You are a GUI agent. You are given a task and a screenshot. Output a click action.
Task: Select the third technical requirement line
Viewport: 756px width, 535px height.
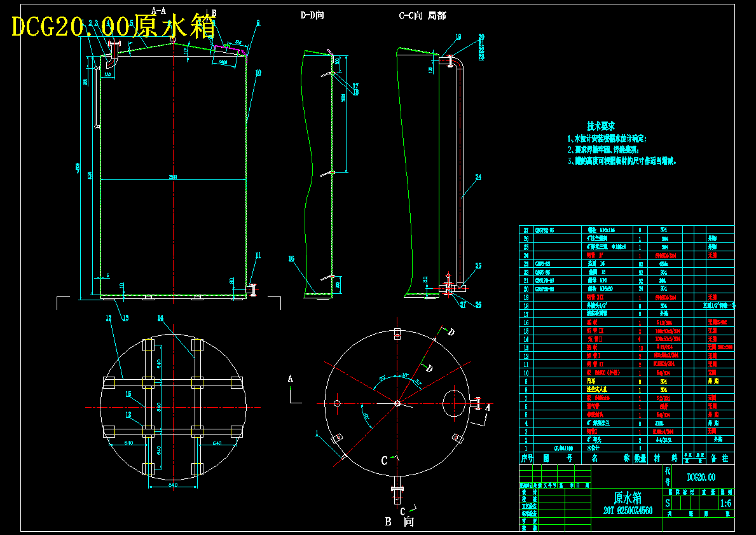[x=622, y=162]
